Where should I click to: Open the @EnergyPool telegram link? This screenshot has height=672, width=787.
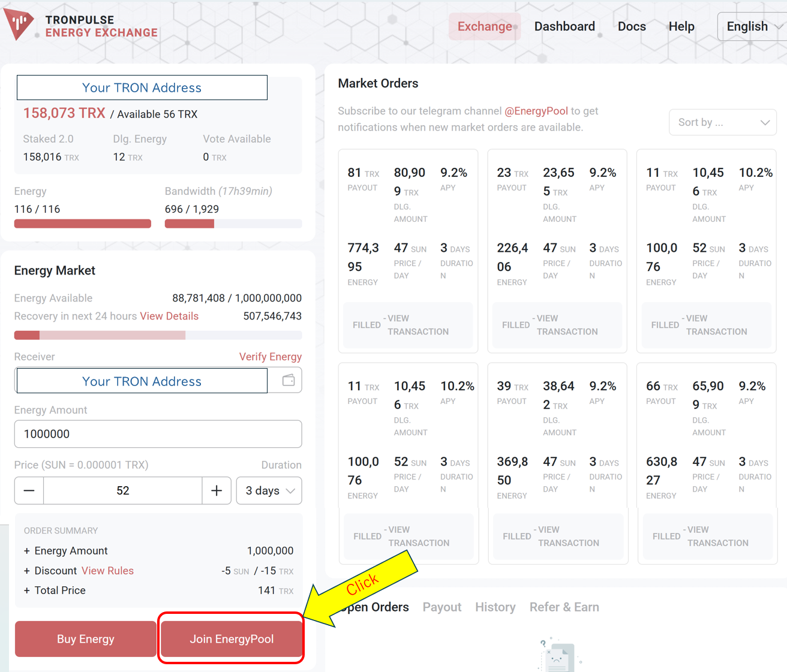click(x=536, y=111)
